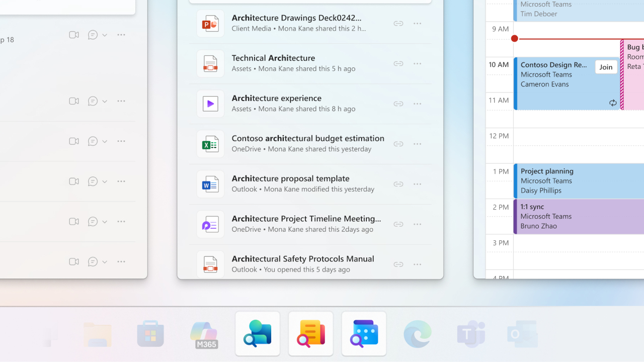Click the red current time marker dot

pos(514,39)
